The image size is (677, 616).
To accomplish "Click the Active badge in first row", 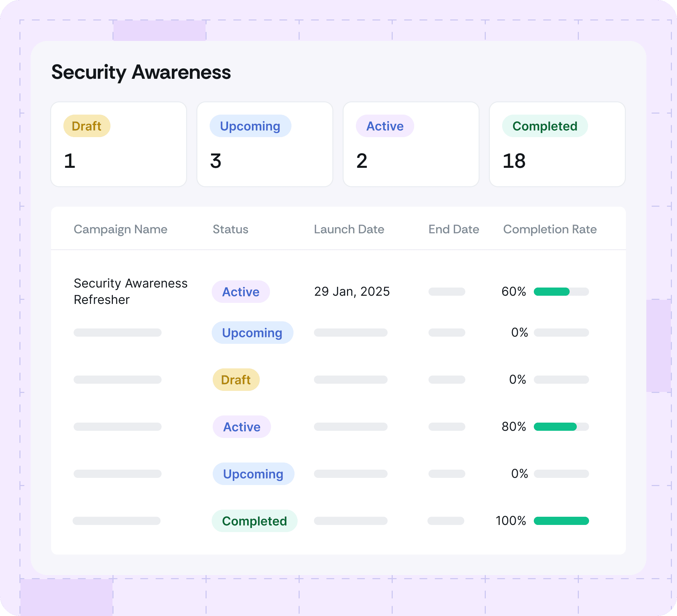I will (x=241, y=292).
